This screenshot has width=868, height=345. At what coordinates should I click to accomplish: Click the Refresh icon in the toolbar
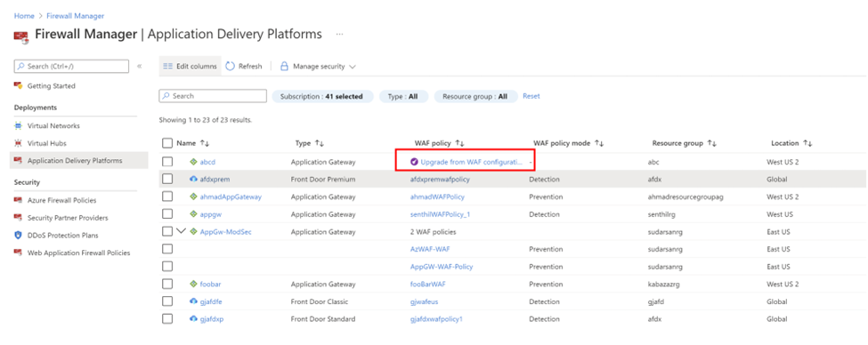(231, 67)
